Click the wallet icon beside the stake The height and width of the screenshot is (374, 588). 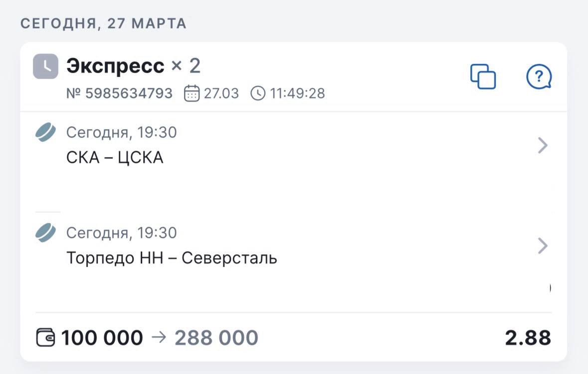(x=46, y=338)
